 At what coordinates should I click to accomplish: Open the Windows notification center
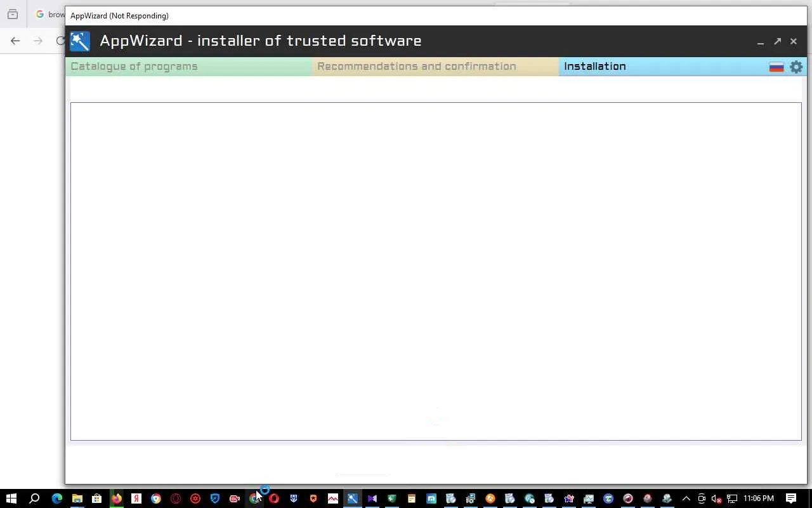(x=791, y=498)
